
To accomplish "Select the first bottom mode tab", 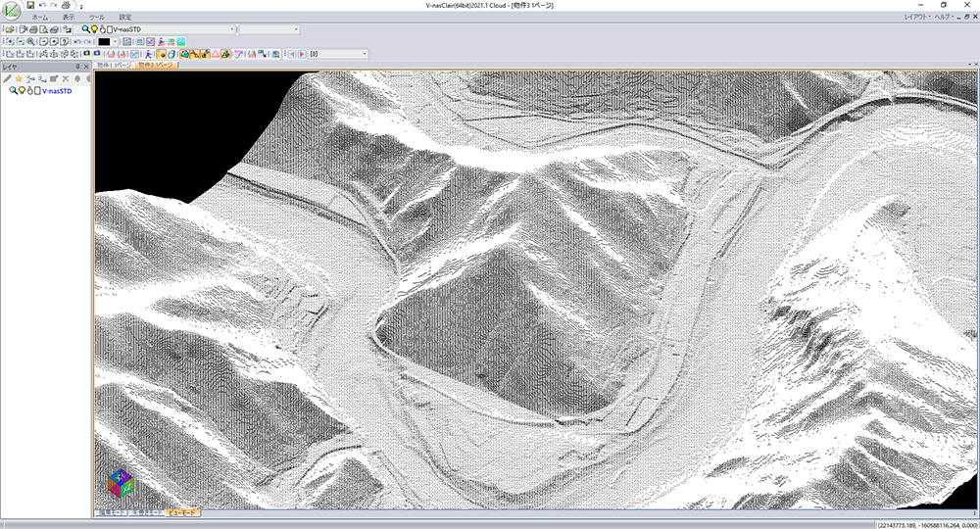I will tap(112, 512).
